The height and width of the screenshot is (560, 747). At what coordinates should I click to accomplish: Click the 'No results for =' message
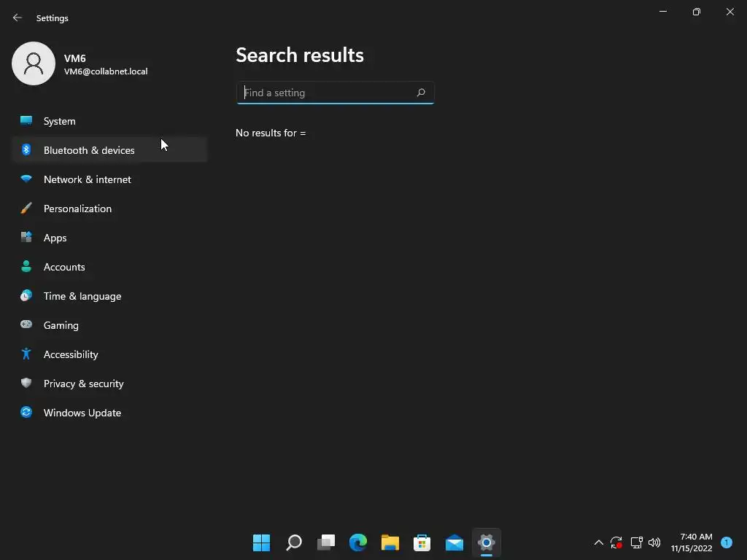(271, 133)
